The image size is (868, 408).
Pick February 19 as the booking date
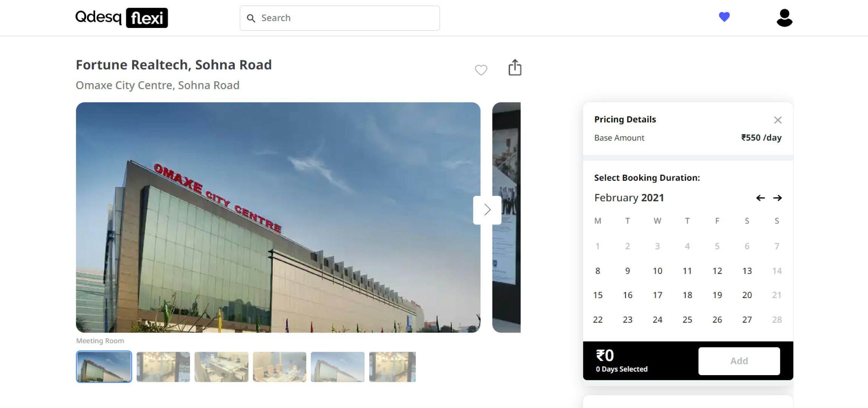click(x=717, y=295)
